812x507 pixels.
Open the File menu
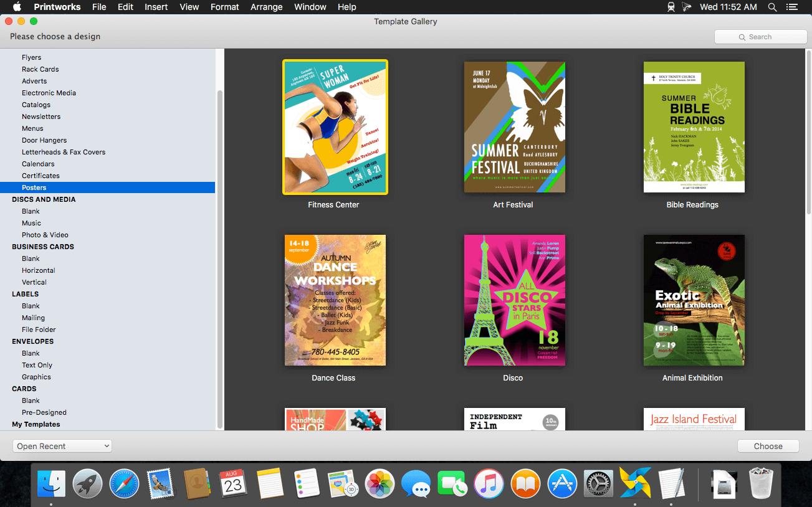click(99, 7)
